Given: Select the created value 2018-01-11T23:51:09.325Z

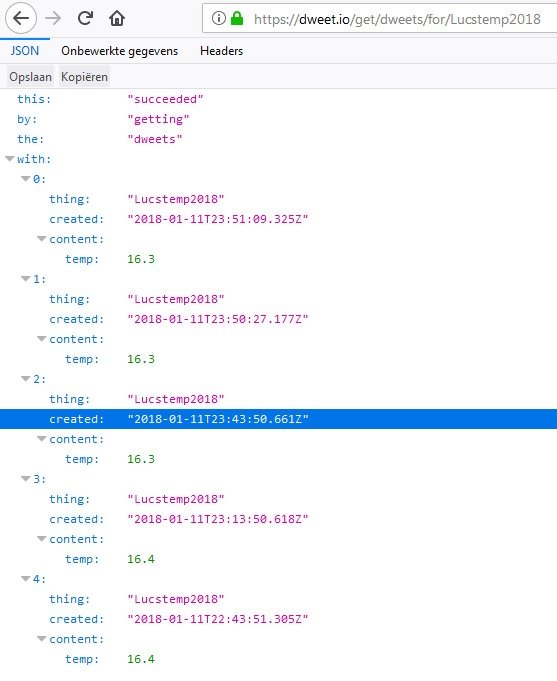Looking at the screenshot, I should (218, 219).
